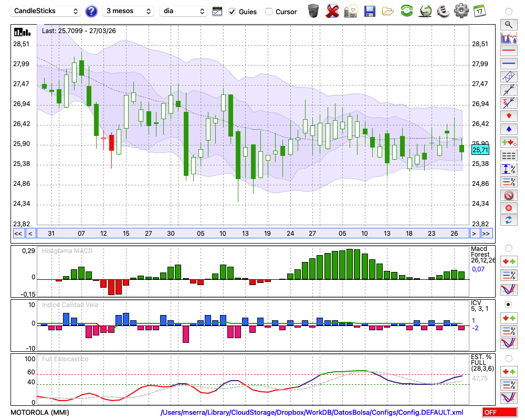Viewport: 525px width, 420px height.
Task: Click the settings gear icon
Action: [460, 11]
